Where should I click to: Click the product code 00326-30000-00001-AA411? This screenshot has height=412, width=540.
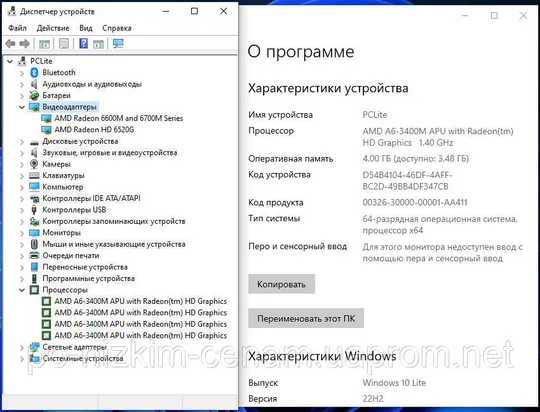point(415,202)
